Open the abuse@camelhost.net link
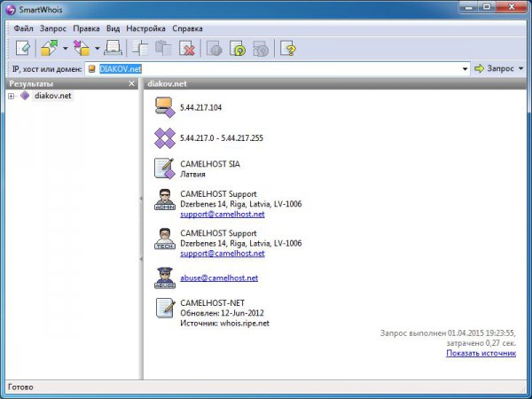 219,278
